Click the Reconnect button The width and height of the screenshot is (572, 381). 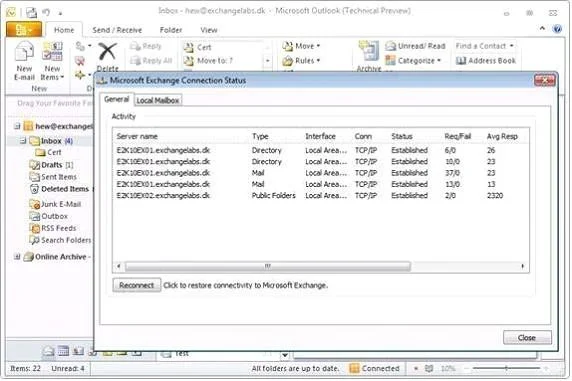136,285
